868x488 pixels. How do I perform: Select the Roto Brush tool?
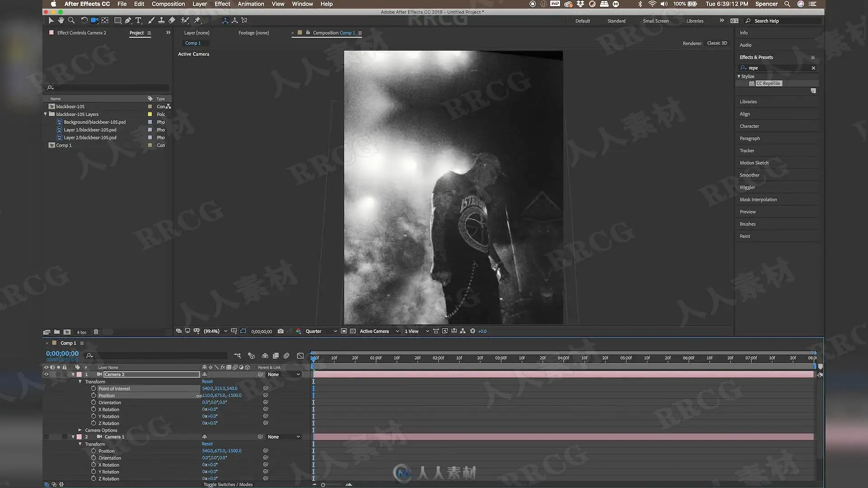tap(184, 20)
